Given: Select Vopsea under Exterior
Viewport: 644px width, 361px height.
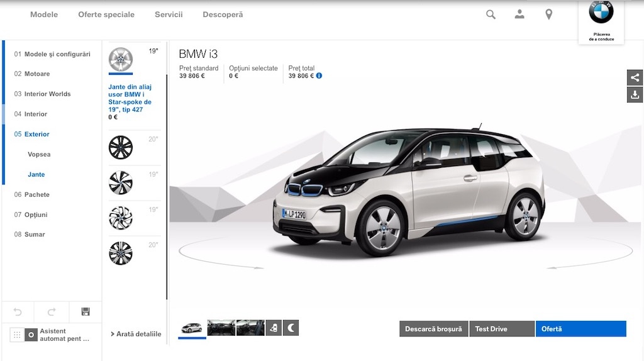Looking at the screenshot, I should coord(39,154).
